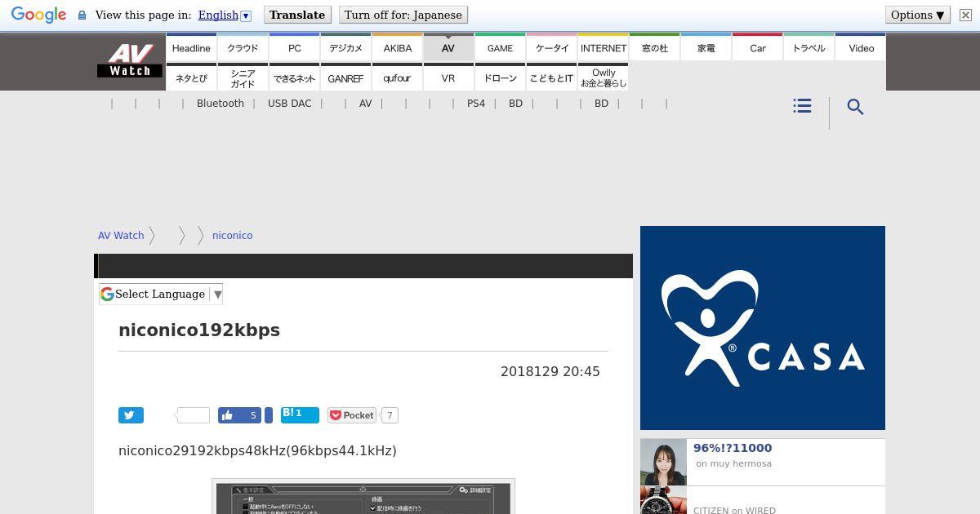Click the article date 2018129 20:45
This screenshot has height=514, width=980.
click(550, 371)
